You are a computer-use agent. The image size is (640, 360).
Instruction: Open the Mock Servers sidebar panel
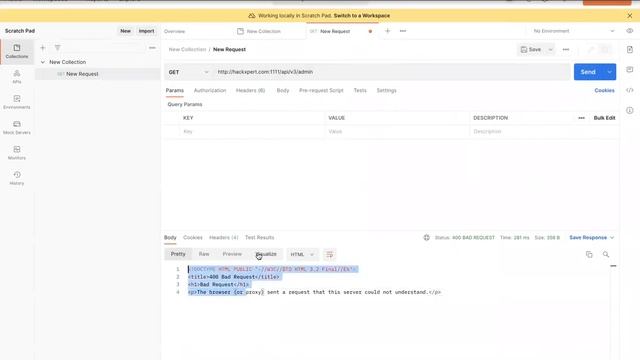coord(17,127)
